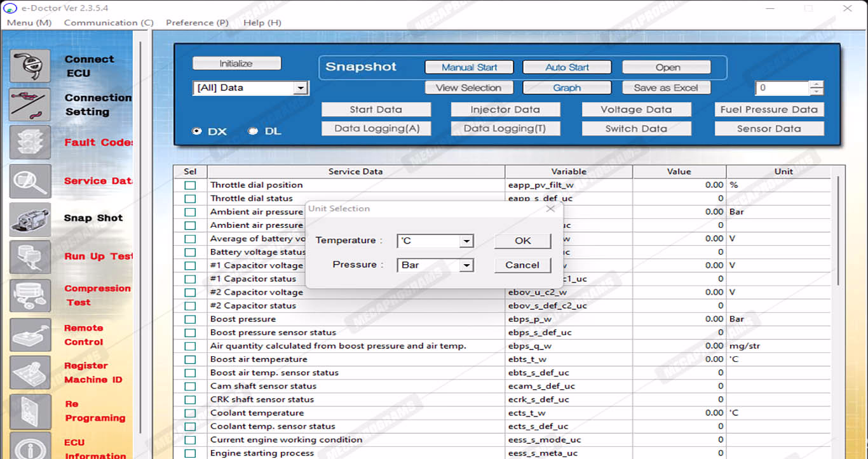
Task: Open the Preference menu
Action: coord(197,23)
